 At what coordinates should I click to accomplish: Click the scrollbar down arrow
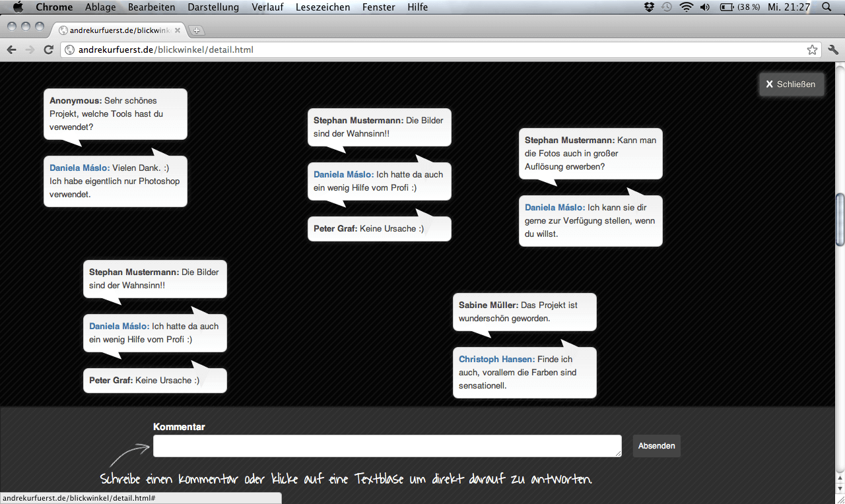coord(840,489)
